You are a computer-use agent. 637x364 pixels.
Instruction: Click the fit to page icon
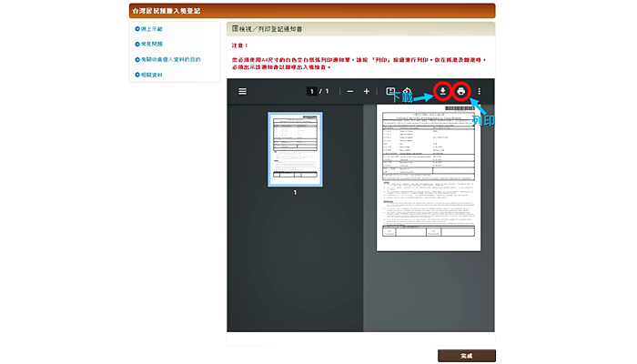(391, 91)
